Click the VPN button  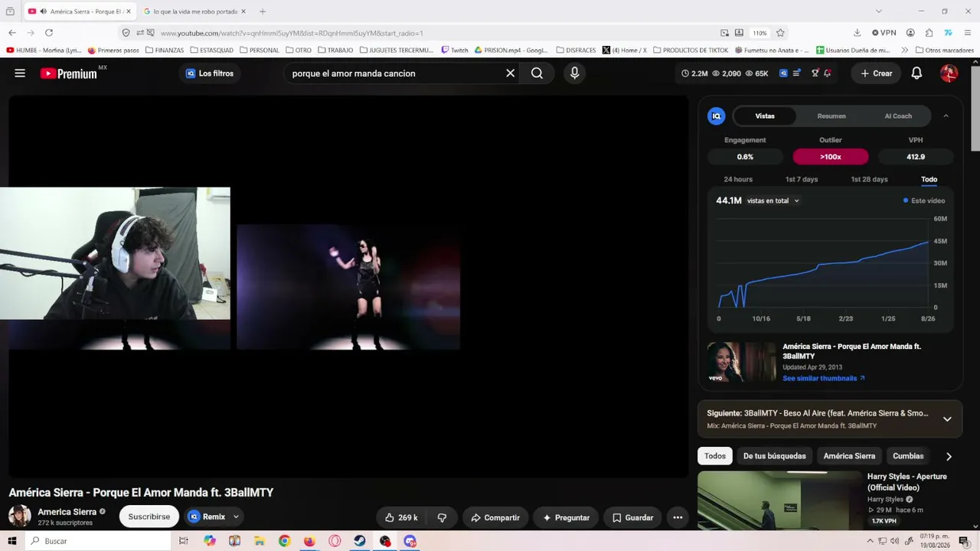tap(884, 33)
